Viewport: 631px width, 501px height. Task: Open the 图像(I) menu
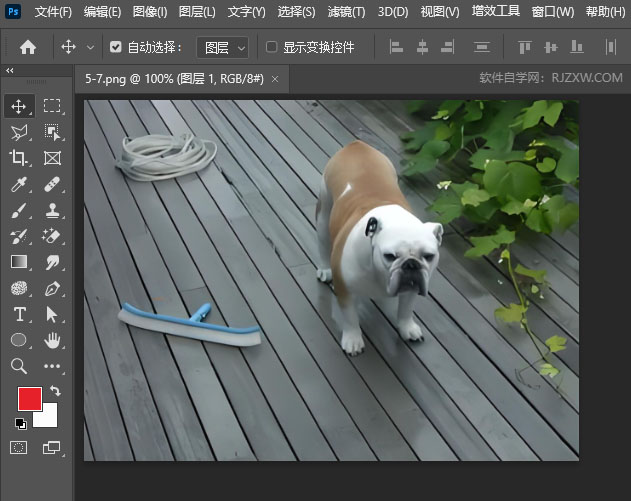click(x=150, y=12)
